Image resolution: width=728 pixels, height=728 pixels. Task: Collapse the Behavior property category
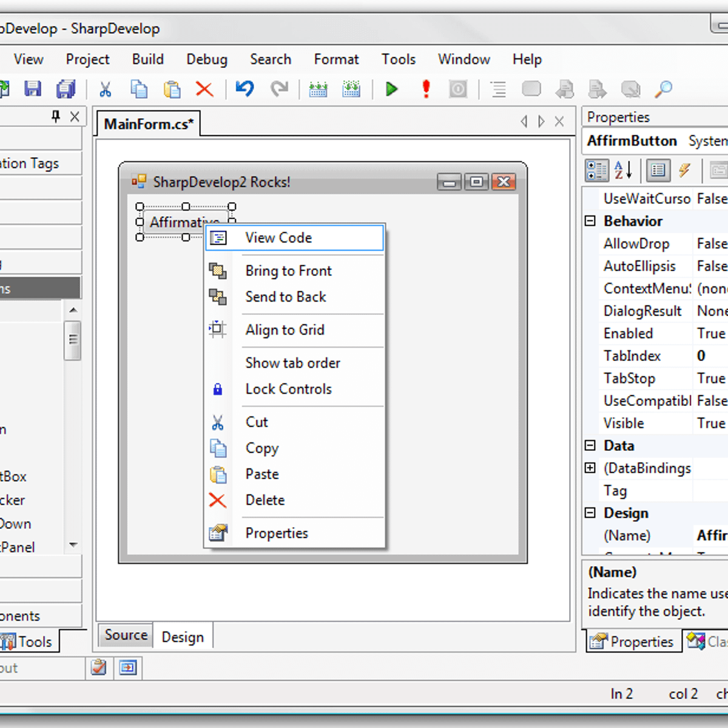590,221
